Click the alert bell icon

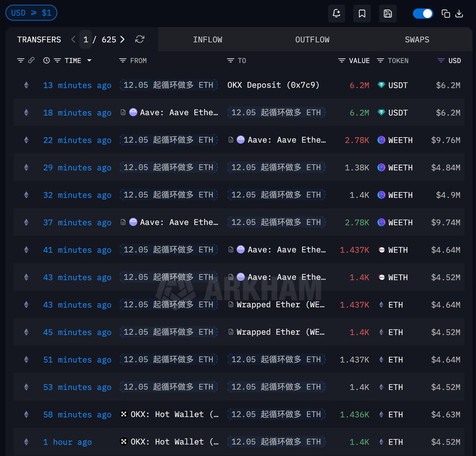point(336,13)
